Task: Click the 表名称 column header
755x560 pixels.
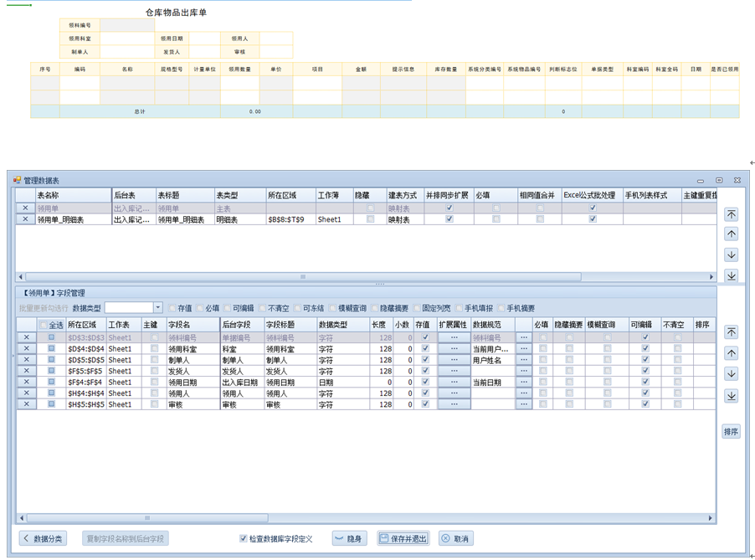Action: point(73,195)
